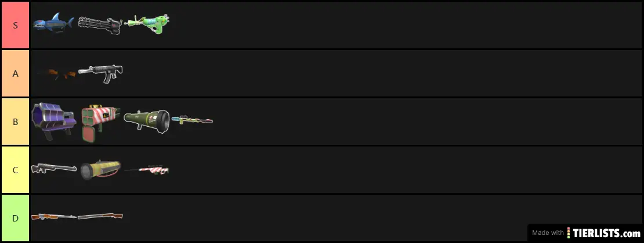Pick the thin multicolored sniper in B tier

pyautogui.click(x=193, y=119)
